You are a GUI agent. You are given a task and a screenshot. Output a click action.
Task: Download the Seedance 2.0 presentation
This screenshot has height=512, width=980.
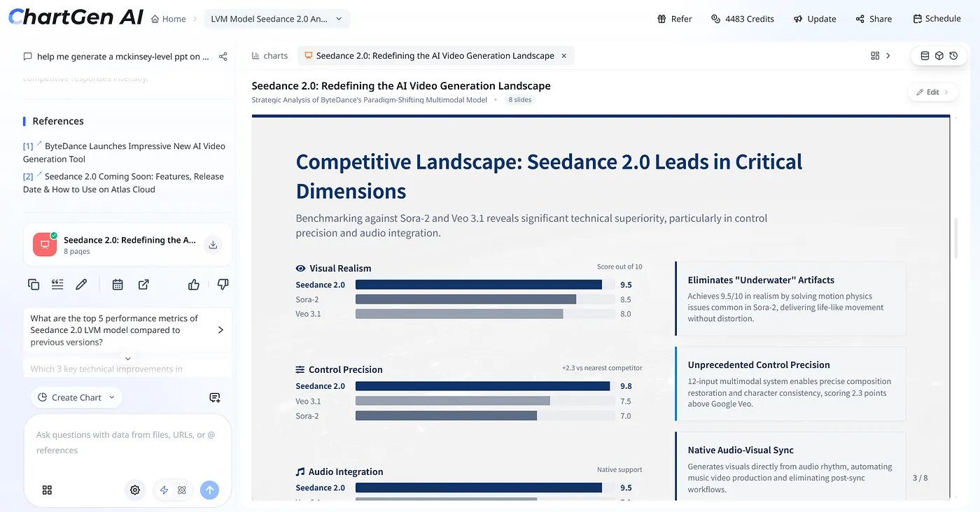(213, 245)
